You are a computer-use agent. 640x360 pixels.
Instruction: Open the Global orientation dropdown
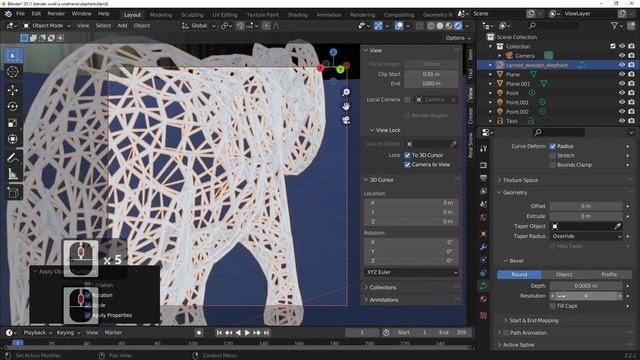point(199,26)
